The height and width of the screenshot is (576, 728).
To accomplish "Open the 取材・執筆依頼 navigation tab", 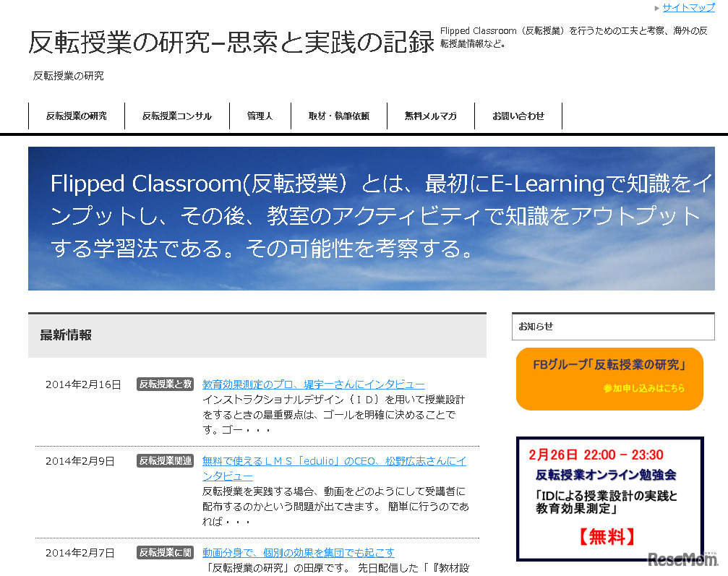I will click(339, 116).
